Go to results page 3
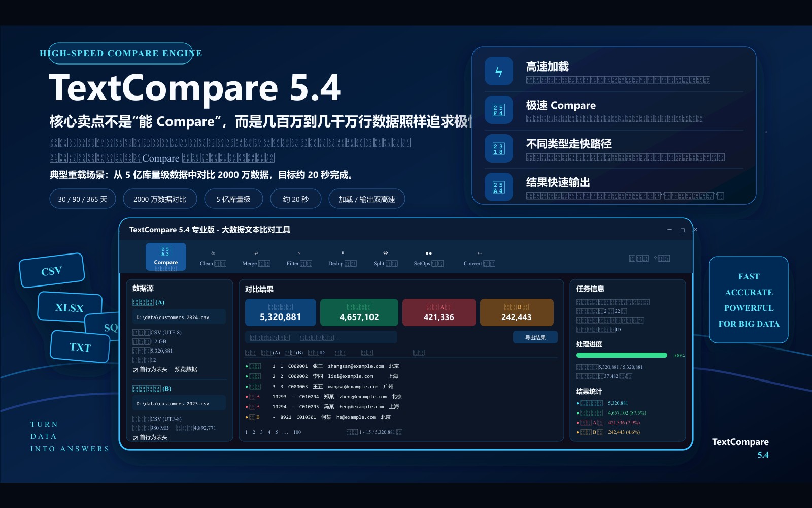 point(261,432)
